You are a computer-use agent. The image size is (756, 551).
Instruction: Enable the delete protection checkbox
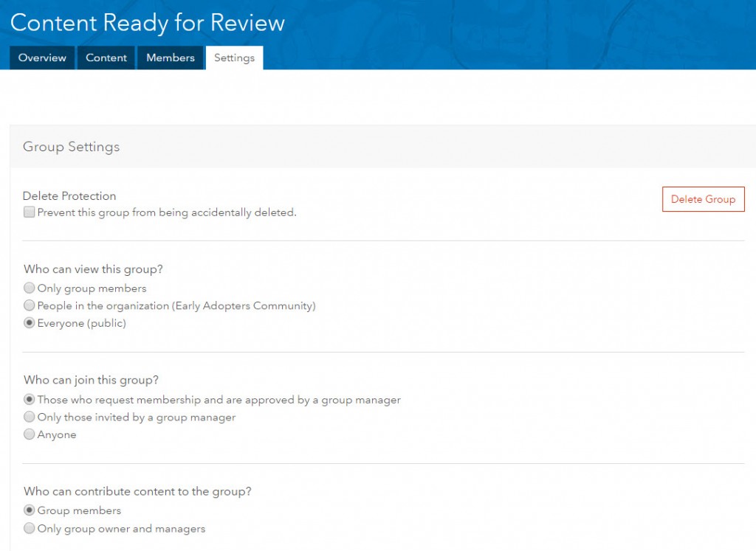[x=29, y=212]
